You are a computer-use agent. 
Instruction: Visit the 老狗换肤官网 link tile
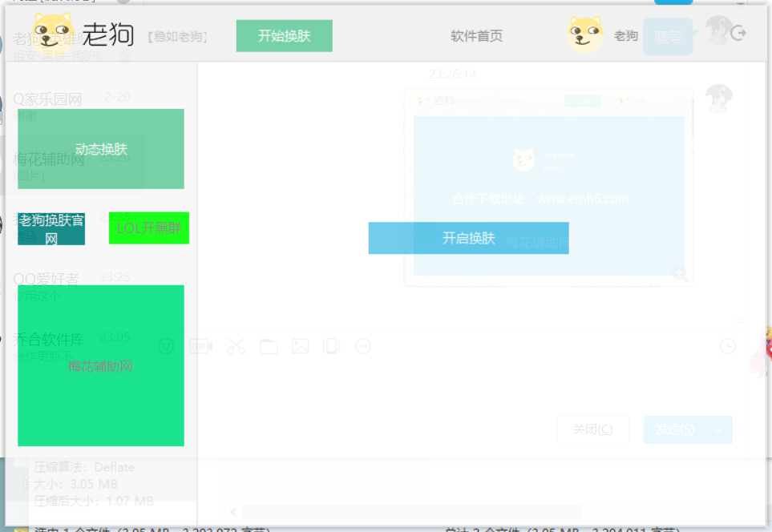(x=51, y=229)
